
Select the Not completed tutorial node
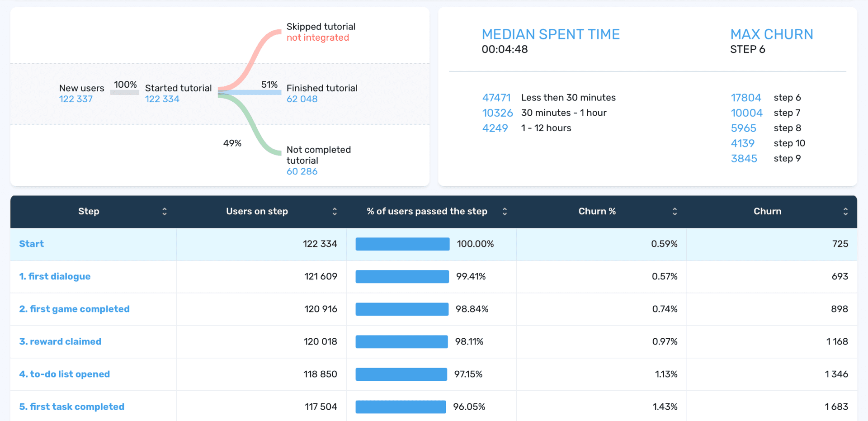point(319,155)
